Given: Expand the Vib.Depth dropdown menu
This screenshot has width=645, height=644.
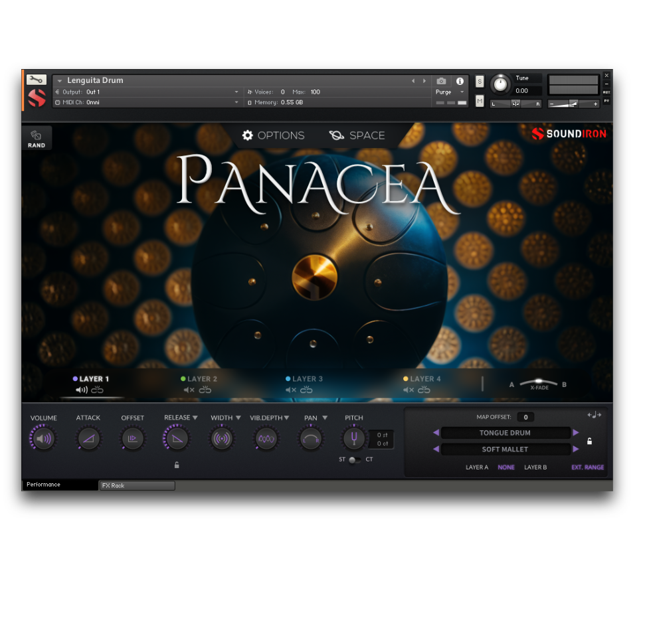Looking at the screenshot, I should (286, 418).
